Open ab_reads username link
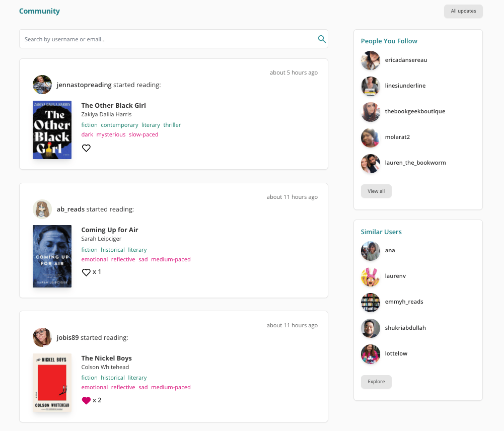Viewport: 504px width, 431px height. (x=70, y=209)
